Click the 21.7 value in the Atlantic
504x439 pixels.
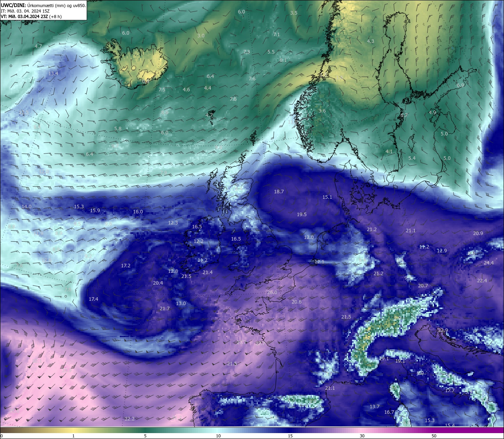tap(165, 309)
